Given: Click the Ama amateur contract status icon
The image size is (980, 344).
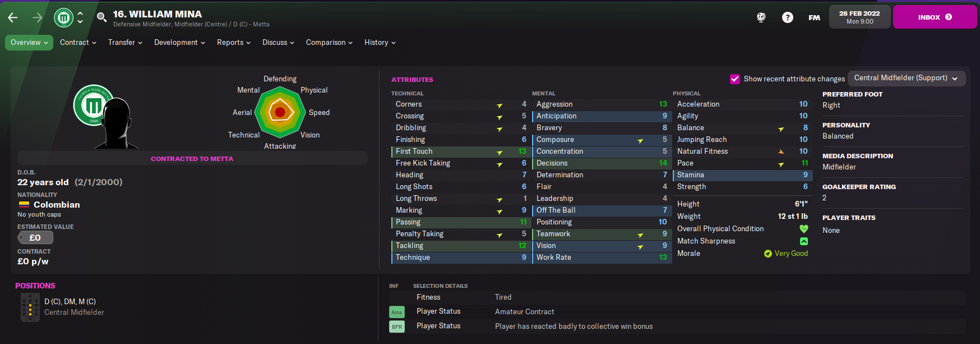Looking at the screenshot, I should [397, 312].
